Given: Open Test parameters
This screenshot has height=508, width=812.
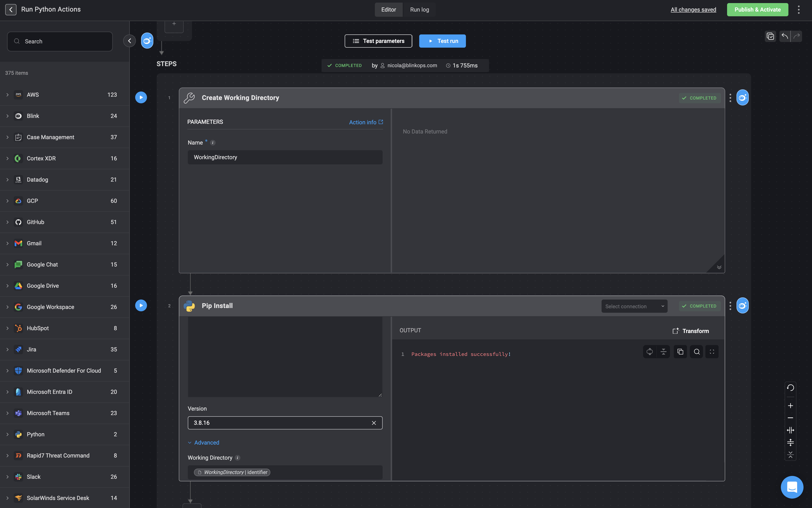Looking at the screenshot, I should 378,41.
